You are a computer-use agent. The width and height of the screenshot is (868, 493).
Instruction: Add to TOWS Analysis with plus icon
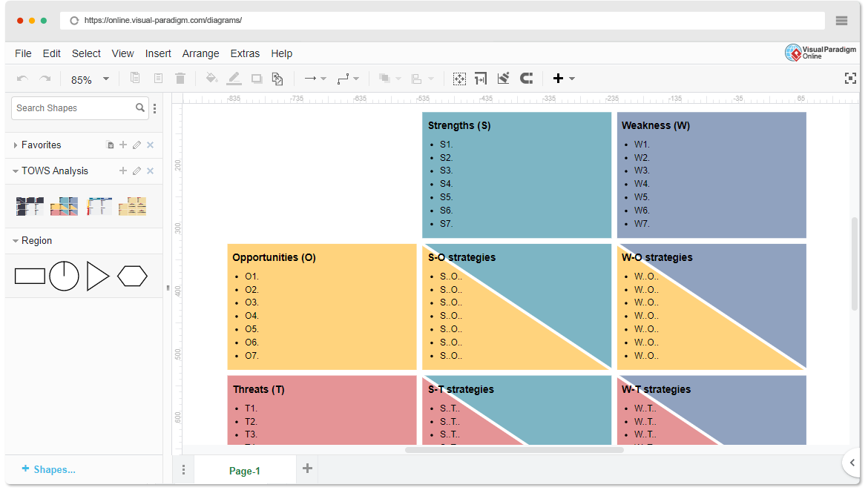click(123, 171)
